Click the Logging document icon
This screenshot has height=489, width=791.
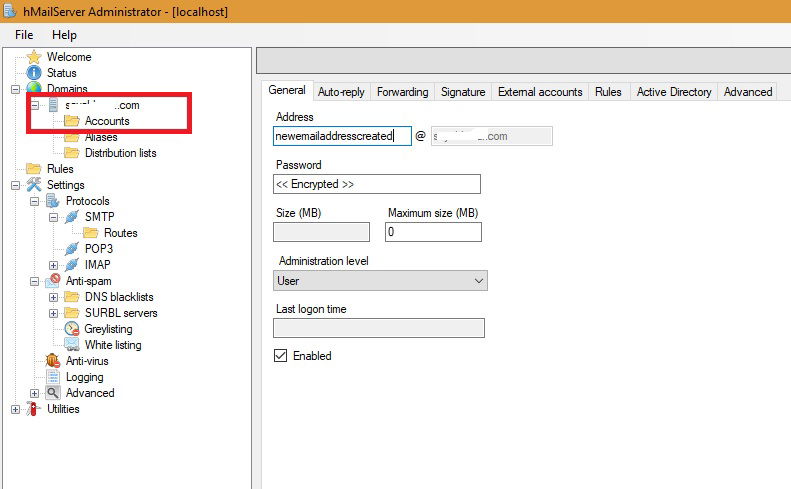tap(53, 377)
